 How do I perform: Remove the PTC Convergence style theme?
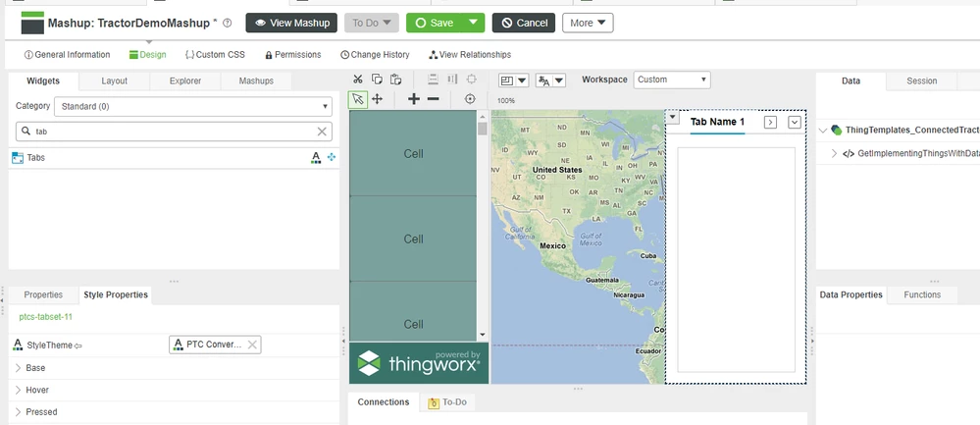[252, 345]
